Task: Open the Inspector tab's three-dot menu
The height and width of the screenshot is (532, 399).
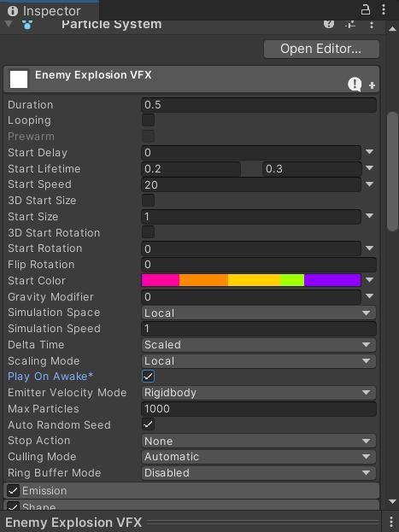Action: coord(384,9)
